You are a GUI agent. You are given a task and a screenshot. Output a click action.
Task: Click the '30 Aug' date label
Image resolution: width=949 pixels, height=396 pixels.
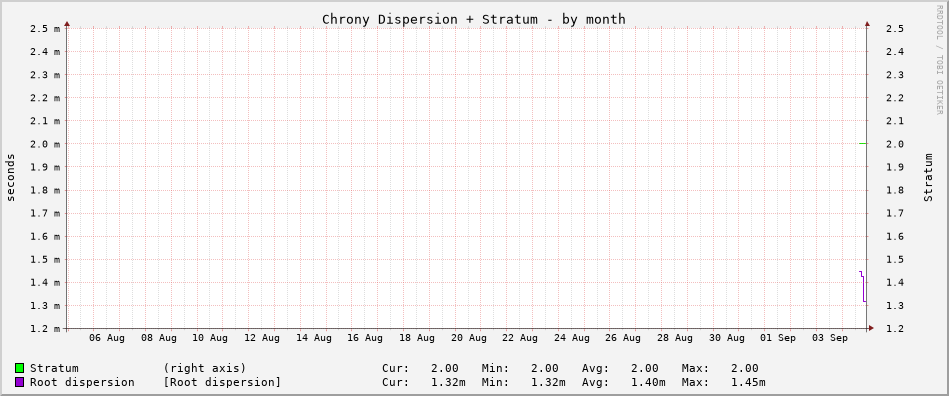(x=727, y=338)
